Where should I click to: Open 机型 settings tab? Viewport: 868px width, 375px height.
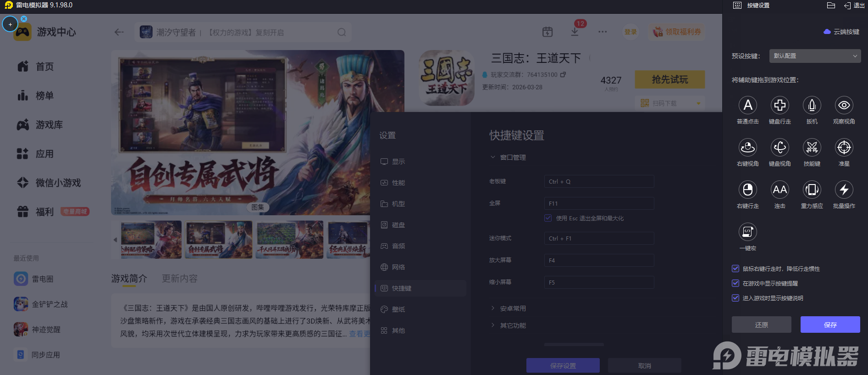tap(393, 204)
